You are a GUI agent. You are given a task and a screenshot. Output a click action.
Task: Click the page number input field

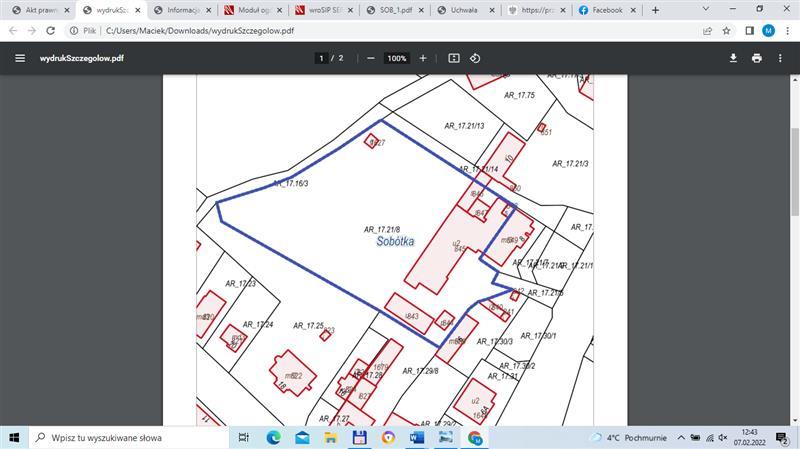[322, 58]
